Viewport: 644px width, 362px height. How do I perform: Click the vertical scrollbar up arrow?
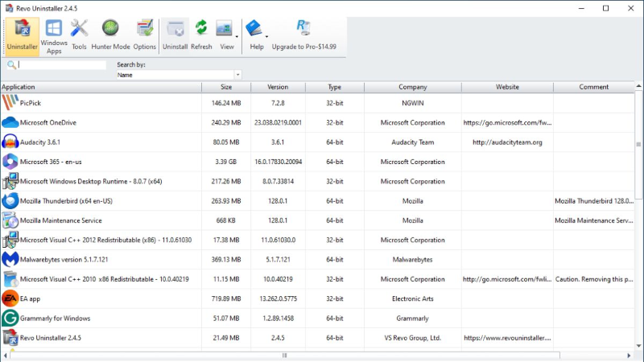point(638,86)
